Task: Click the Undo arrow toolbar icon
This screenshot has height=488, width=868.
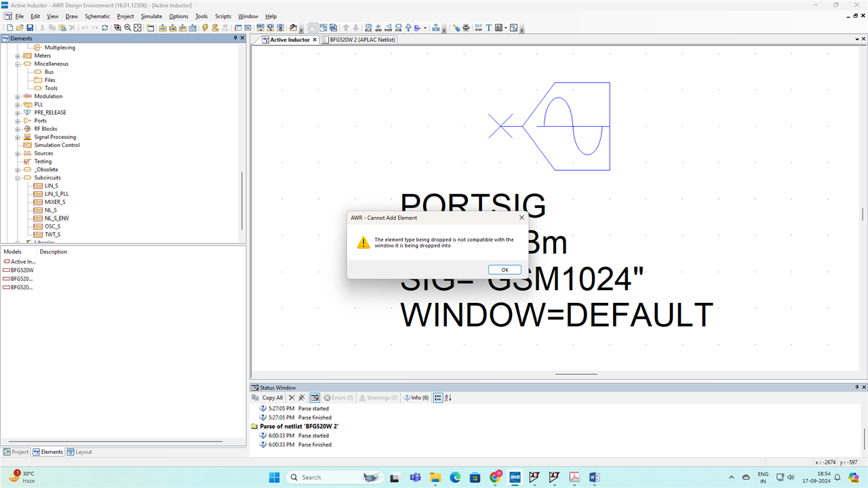Action: pyautogui.click(x=85, y=28)
